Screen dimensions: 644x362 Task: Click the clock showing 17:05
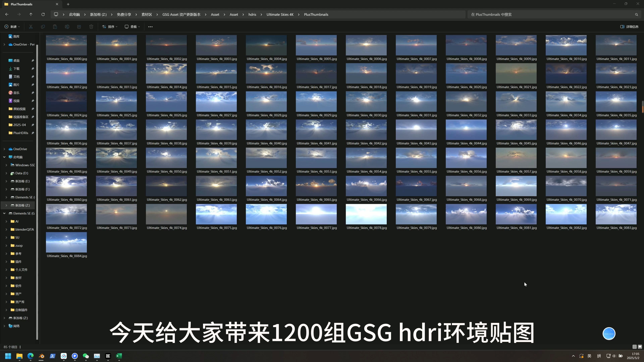tap(635, 354)
